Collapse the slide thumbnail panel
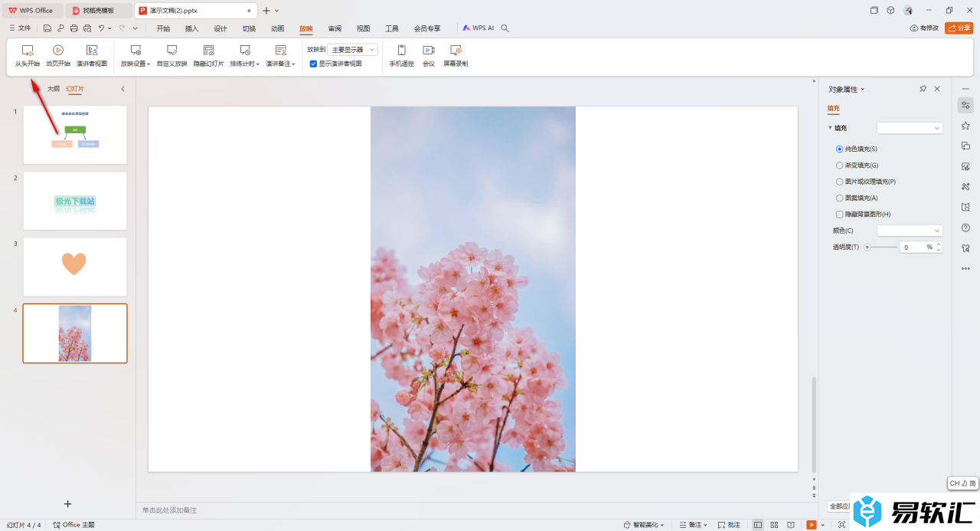Viewport: 980px width, 531px height. 123,89
